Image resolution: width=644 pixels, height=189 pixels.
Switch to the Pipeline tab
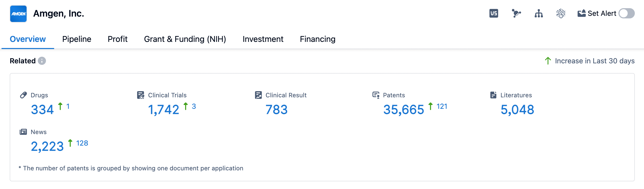(x=77, y=39)
